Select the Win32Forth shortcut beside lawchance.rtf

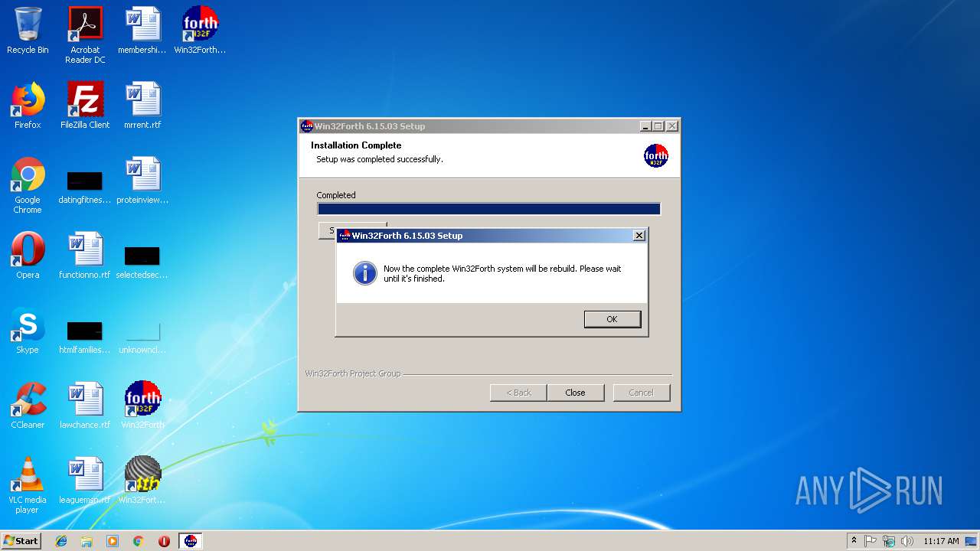(x=142, y=406)
